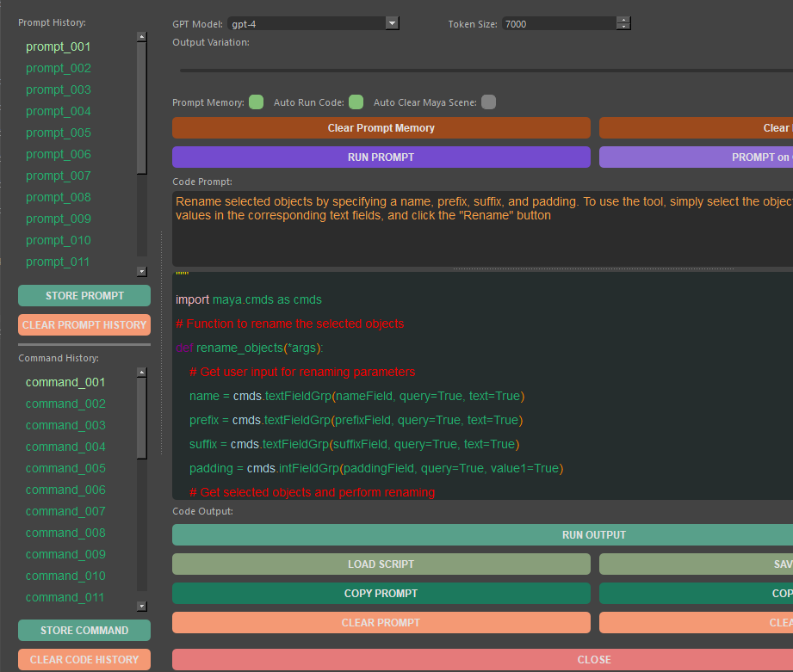Enable Auto Clear Maya Scene checkbox
The image size is (793, 672).
pyautogui.click(x=488, y=102)
